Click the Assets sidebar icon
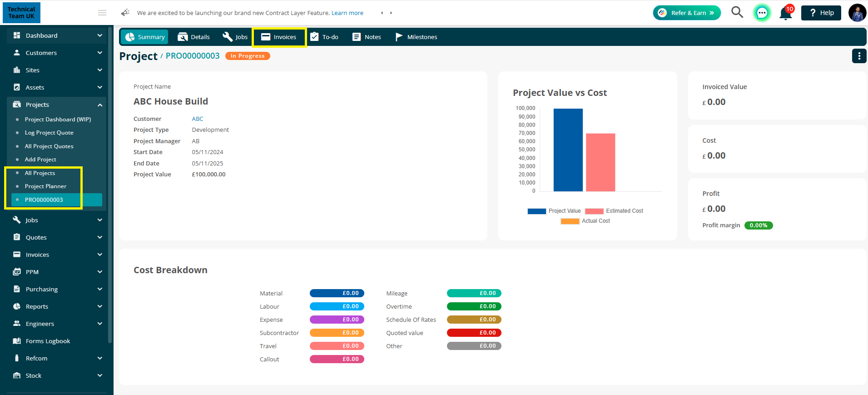 point(17,87)
